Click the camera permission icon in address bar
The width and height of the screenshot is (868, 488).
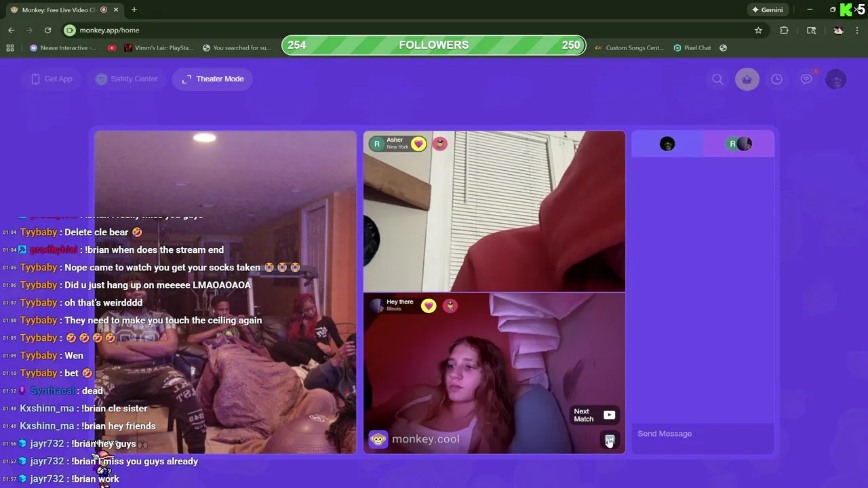point(70,30)
